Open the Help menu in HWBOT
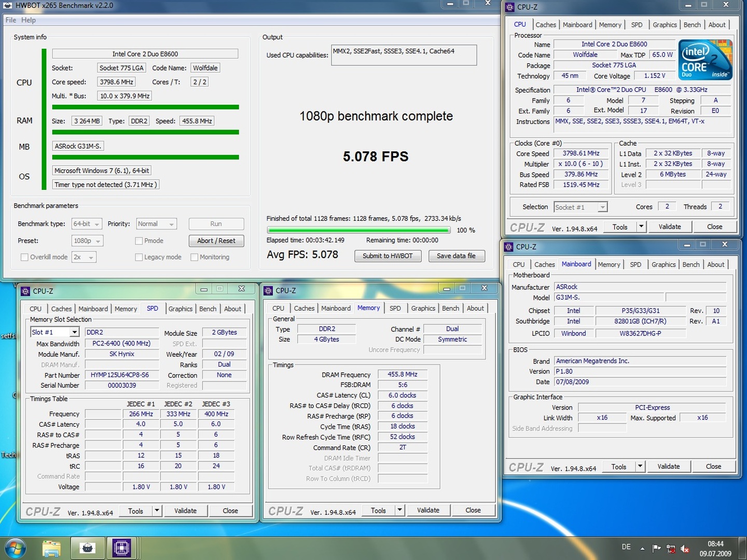747x560 pixels. click(x=29, y=20)
